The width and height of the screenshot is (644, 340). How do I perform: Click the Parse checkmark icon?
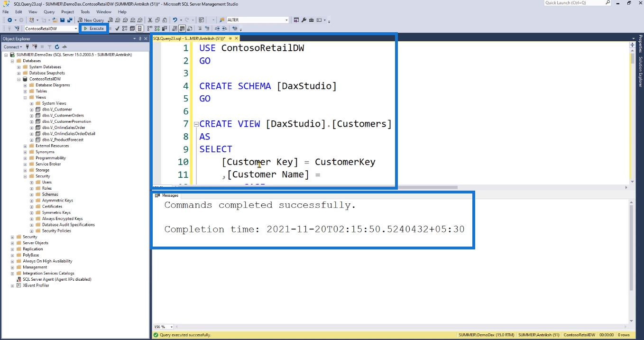tap(117, 28)
